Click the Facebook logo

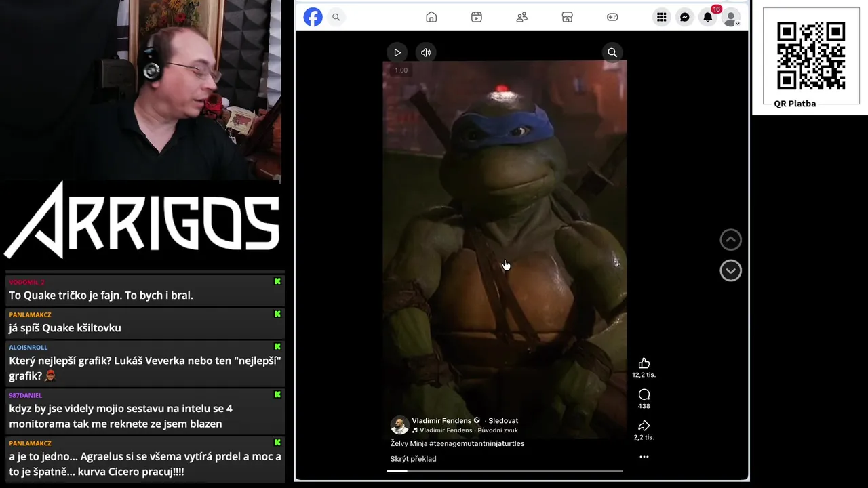point(313,17)
